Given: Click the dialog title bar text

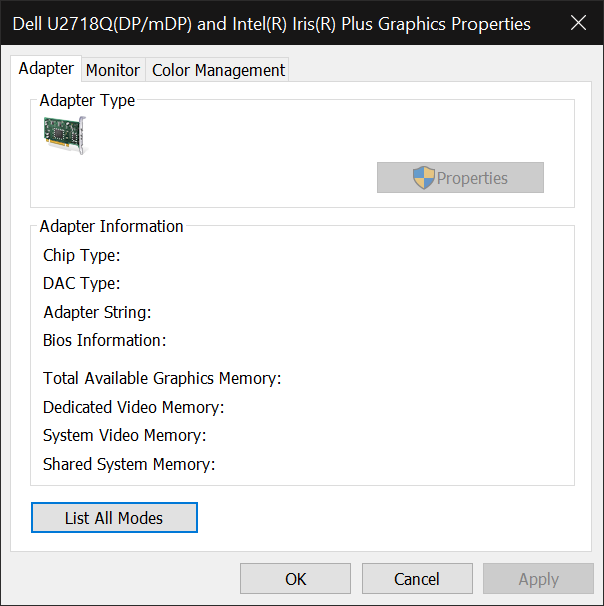Looking at the screenshot, I should (x=272, y=24).
